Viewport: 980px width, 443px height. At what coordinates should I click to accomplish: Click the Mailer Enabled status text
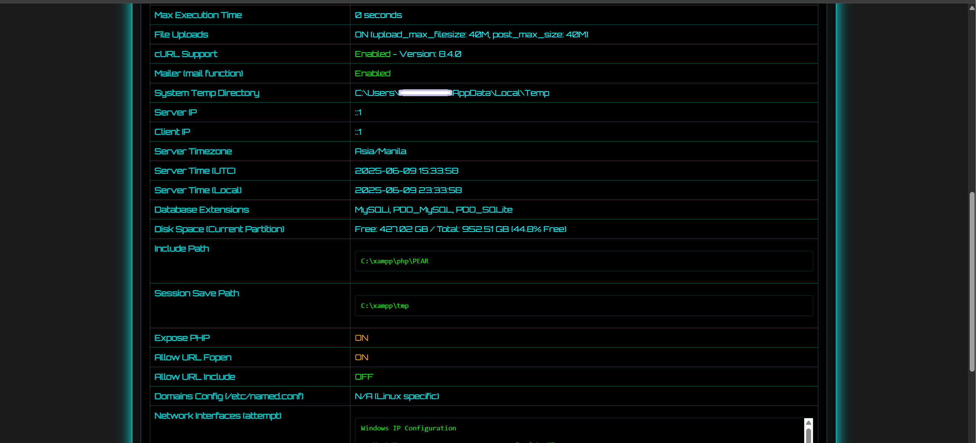373,74
